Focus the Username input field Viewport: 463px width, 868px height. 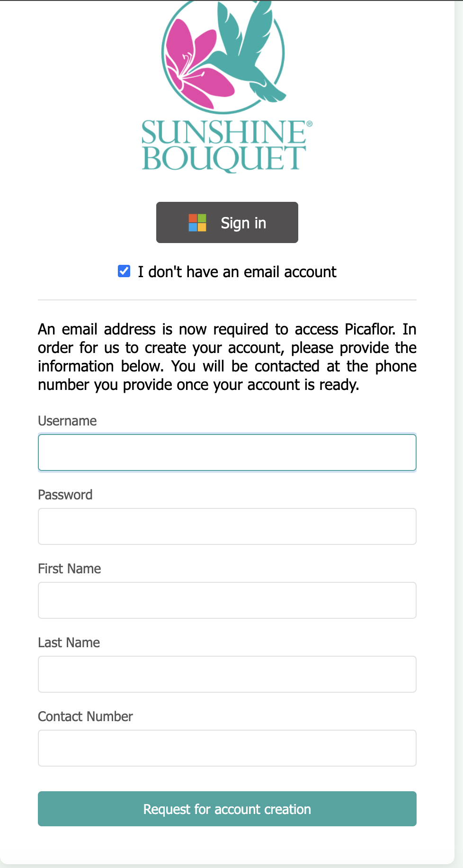pyautogui.click(x=227, y=453)
